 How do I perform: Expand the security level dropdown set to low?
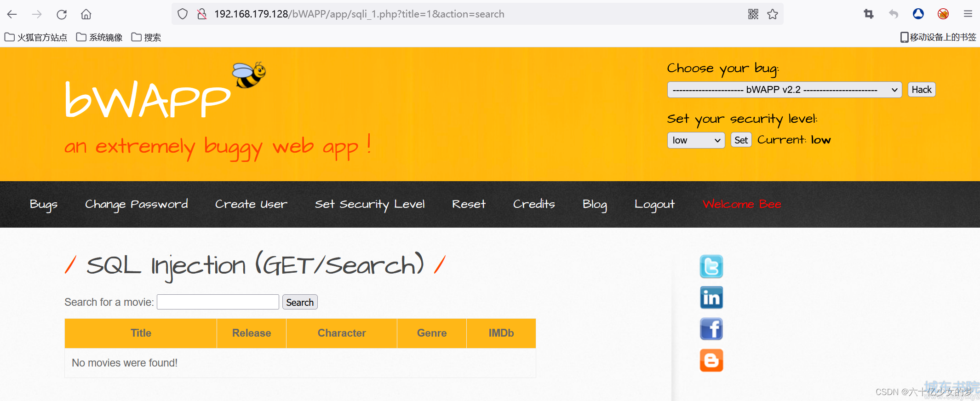[x=696, y=140]
